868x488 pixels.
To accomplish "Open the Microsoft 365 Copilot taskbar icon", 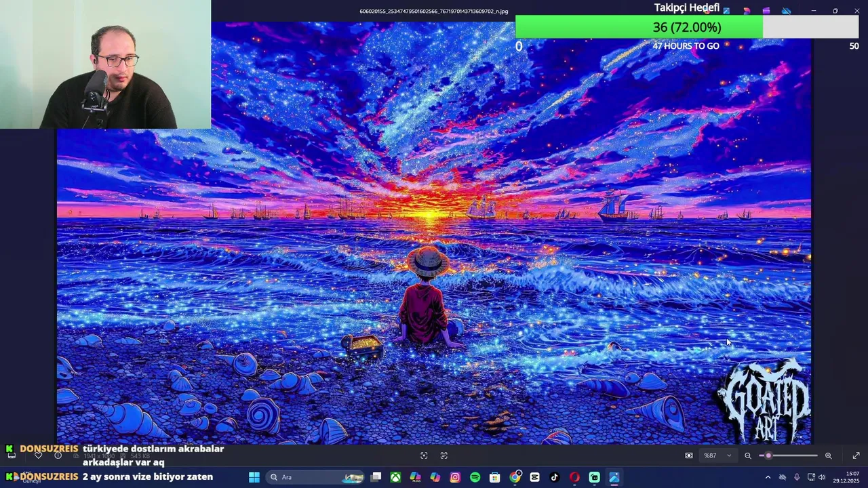I will pyautogui.click(x=415, y=477).
